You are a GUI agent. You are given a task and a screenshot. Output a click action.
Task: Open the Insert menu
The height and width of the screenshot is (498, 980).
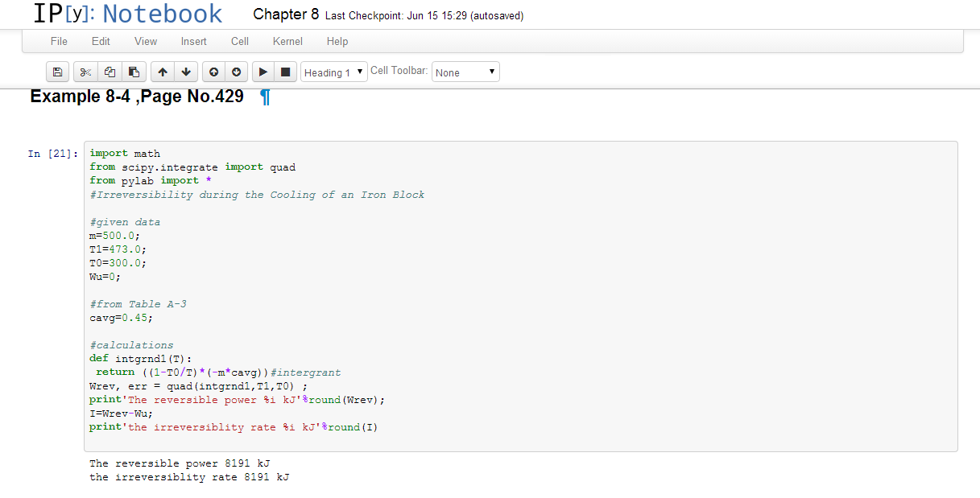(193, 41)
